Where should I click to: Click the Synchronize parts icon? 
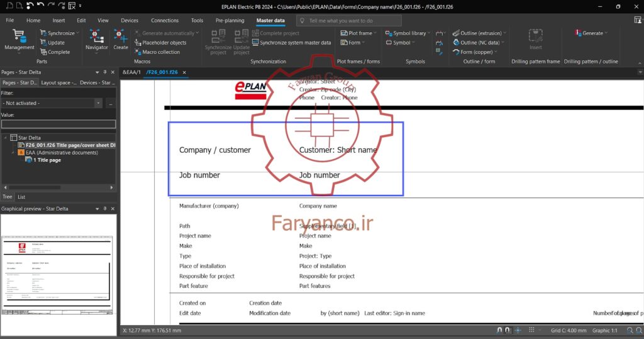(43, 33)
